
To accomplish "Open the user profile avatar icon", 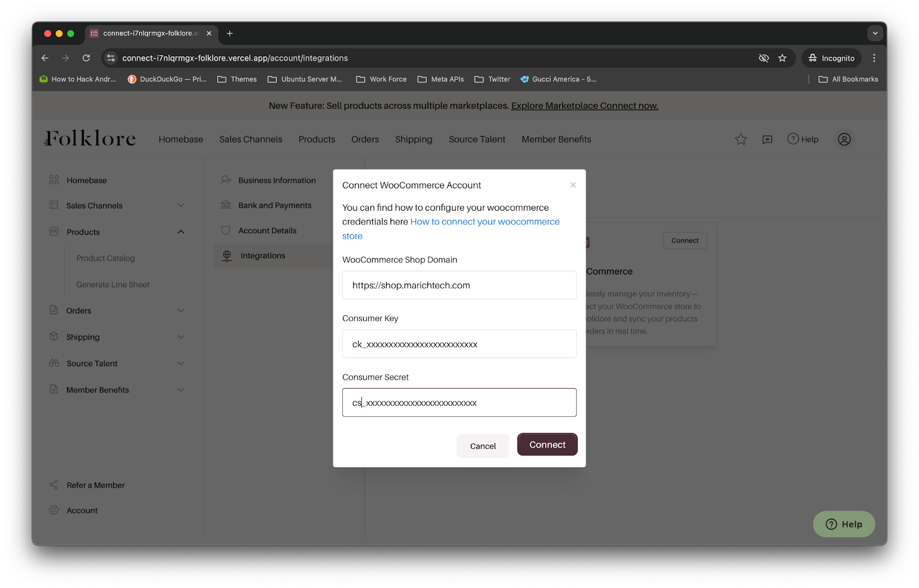I will (x=844, y=139).
